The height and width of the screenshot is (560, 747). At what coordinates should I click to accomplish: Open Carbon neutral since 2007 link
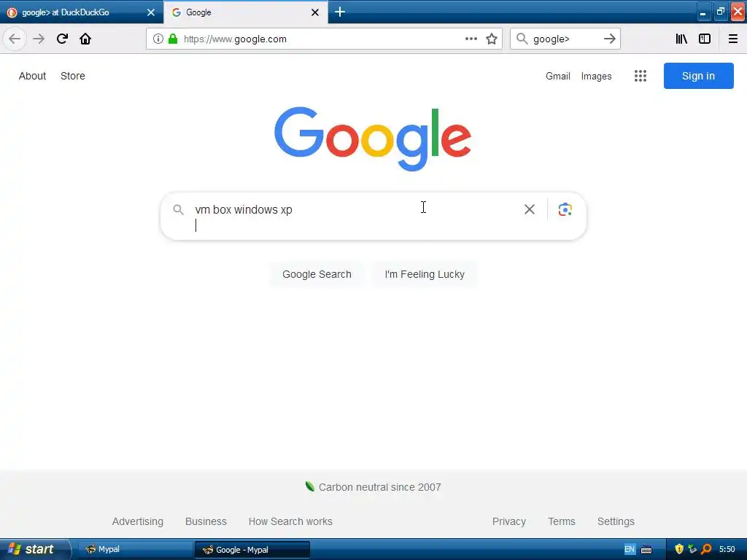pos(379,487)
